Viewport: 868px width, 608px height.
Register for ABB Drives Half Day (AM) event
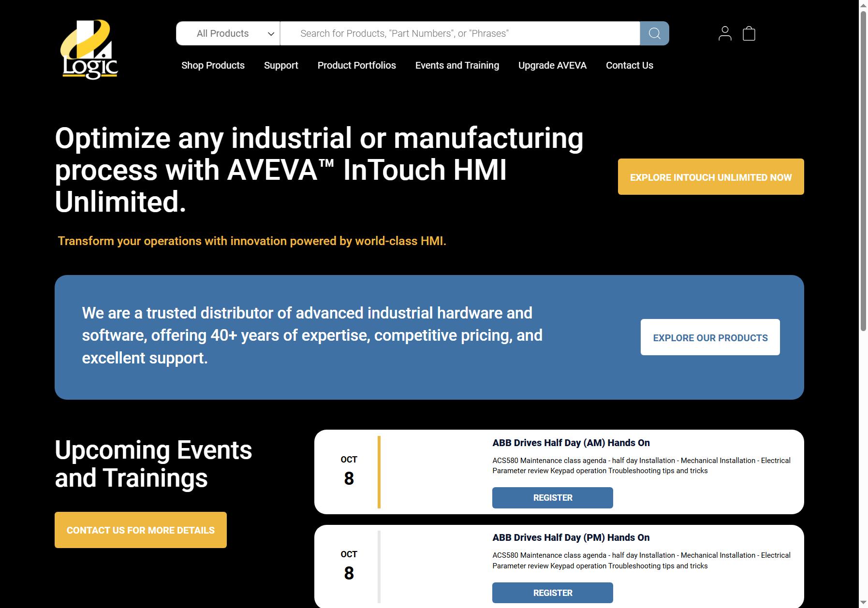tap(552, 498)
